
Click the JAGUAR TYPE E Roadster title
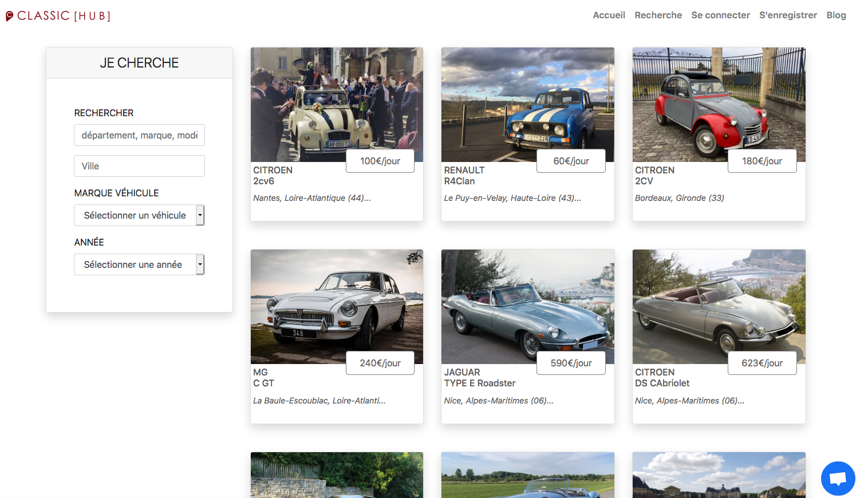coord(480,378)
